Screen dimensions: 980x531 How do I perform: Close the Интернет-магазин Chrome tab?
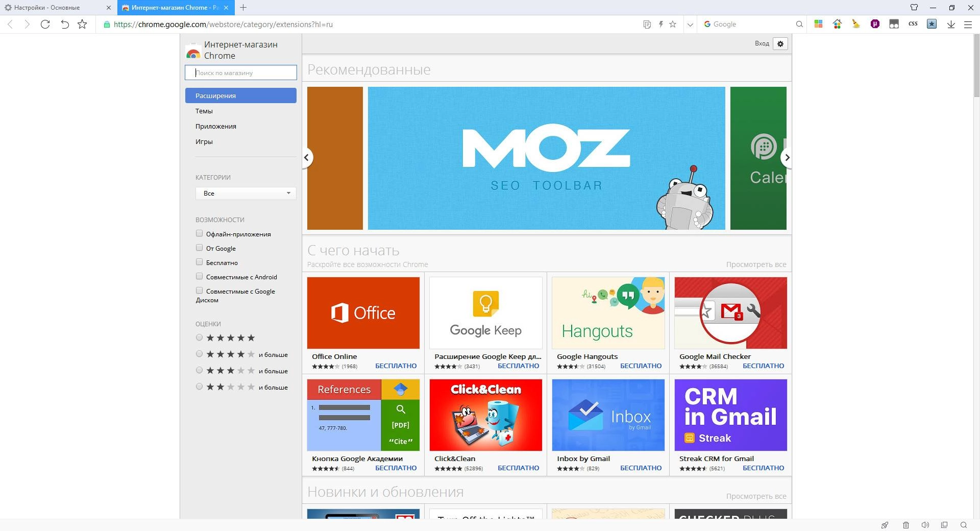tap(227, 8)
